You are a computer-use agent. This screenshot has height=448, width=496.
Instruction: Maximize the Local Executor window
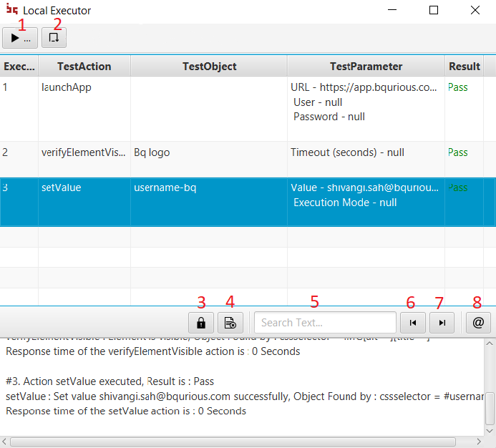point(433,11)
